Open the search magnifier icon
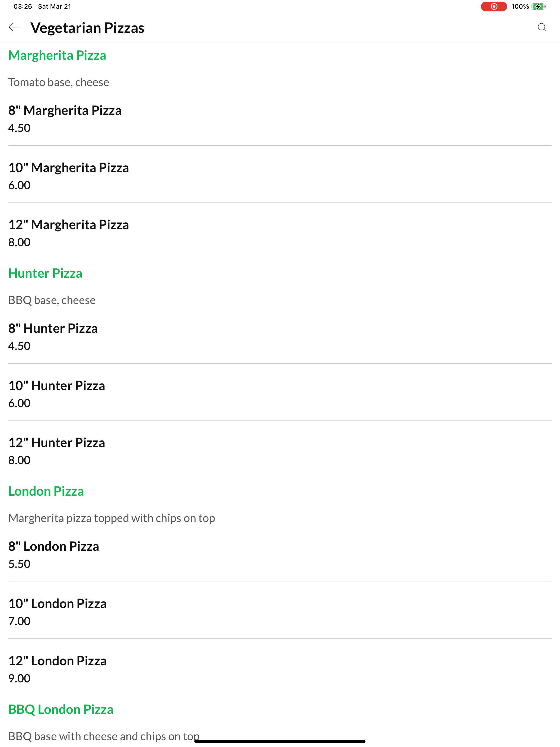The height and width of the screenshot is (747, 560). click(542, 27)
